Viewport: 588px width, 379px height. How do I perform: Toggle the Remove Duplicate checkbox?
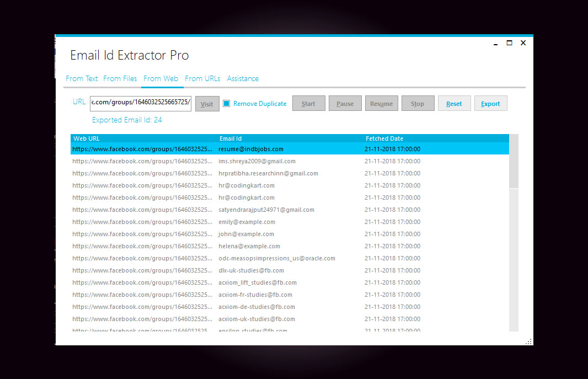[x=227, y=103]
